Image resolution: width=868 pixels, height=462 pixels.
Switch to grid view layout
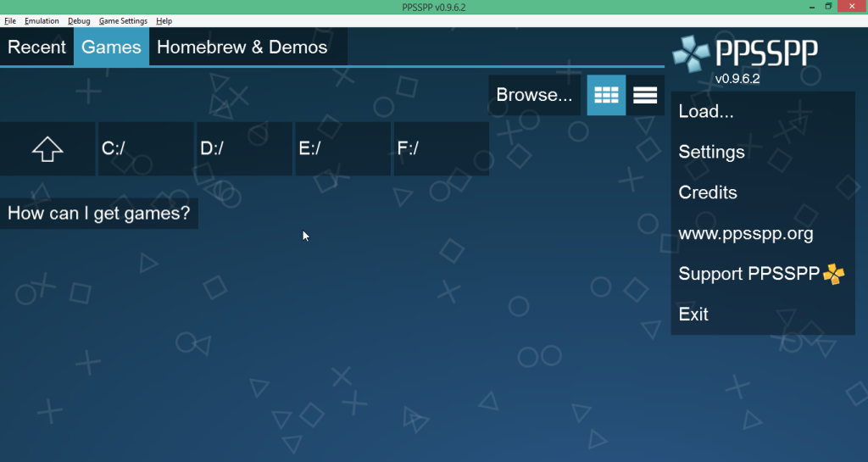point(606,95)
